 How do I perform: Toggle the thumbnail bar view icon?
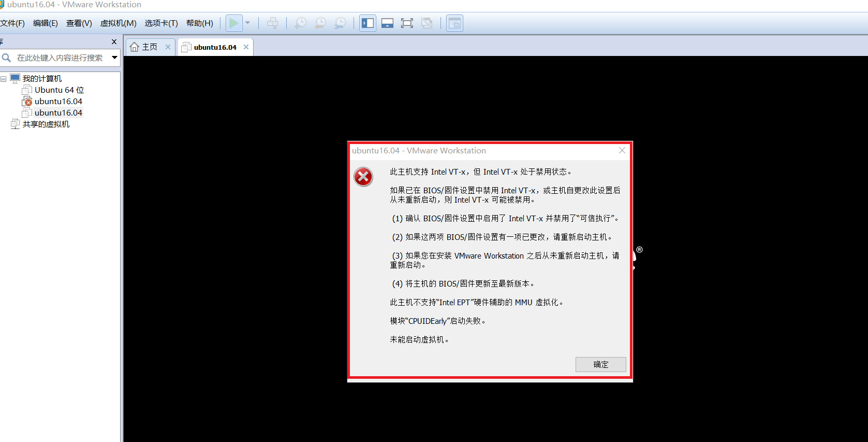coord(387,23)
